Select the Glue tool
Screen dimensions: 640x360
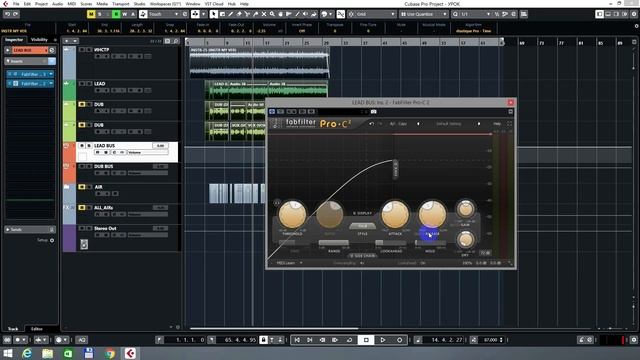click(256, 14)
